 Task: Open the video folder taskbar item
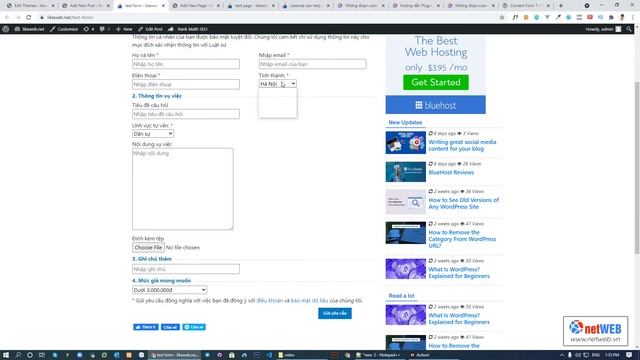287,355
